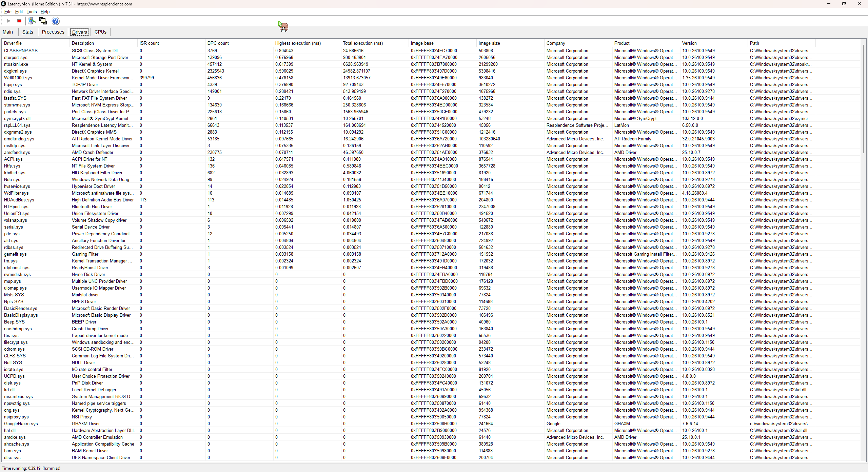
Task: Select the ntoskrnl.exe driver row
Action: point(431,64)
